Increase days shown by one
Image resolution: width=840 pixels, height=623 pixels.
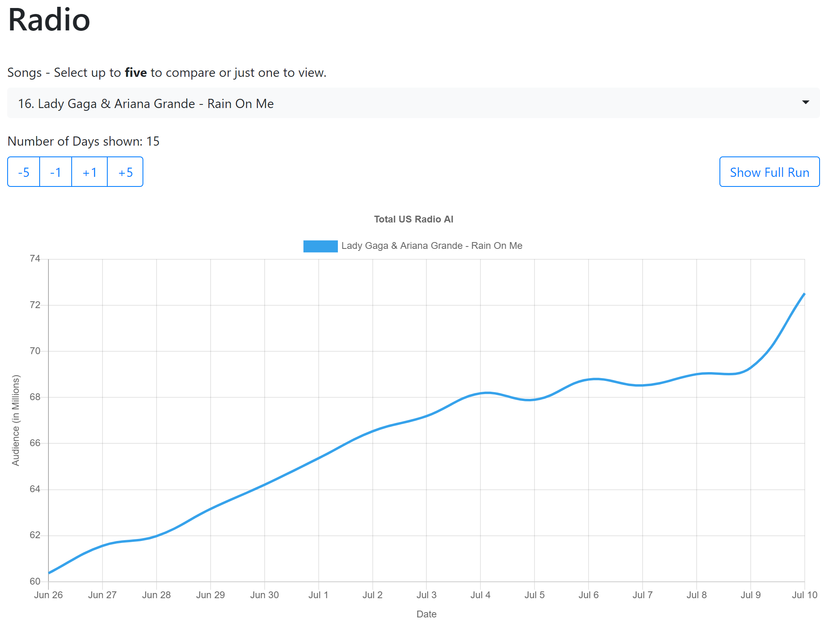coord(89,172)
